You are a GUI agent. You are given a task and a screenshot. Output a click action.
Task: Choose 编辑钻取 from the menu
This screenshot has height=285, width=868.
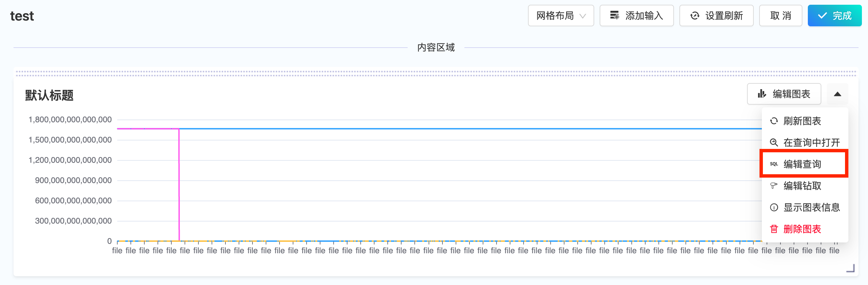pyautogui.click(x=805, y=186)
